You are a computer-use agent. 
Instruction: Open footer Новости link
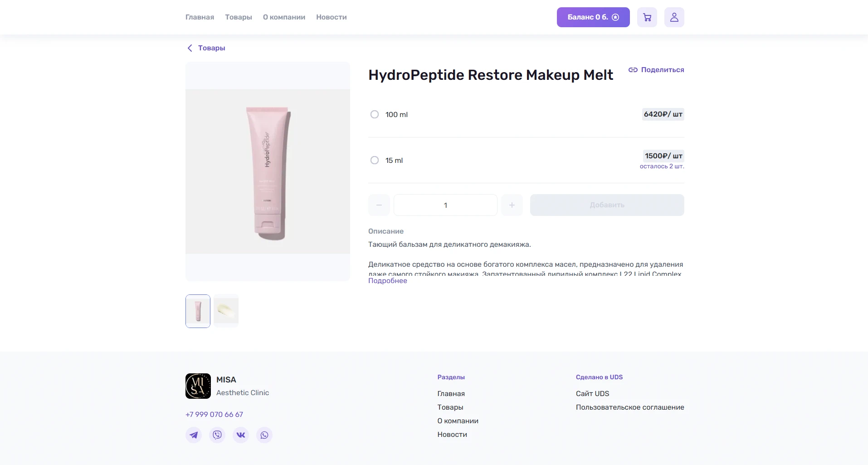(452, 435)
